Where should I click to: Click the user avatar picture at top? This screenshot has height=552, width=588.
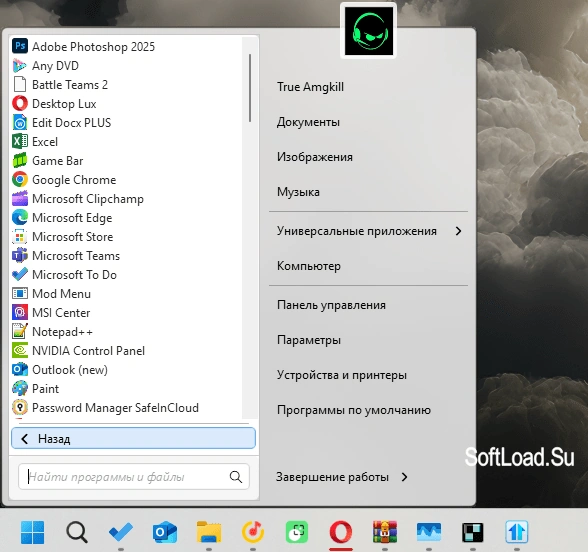(369, 31)
